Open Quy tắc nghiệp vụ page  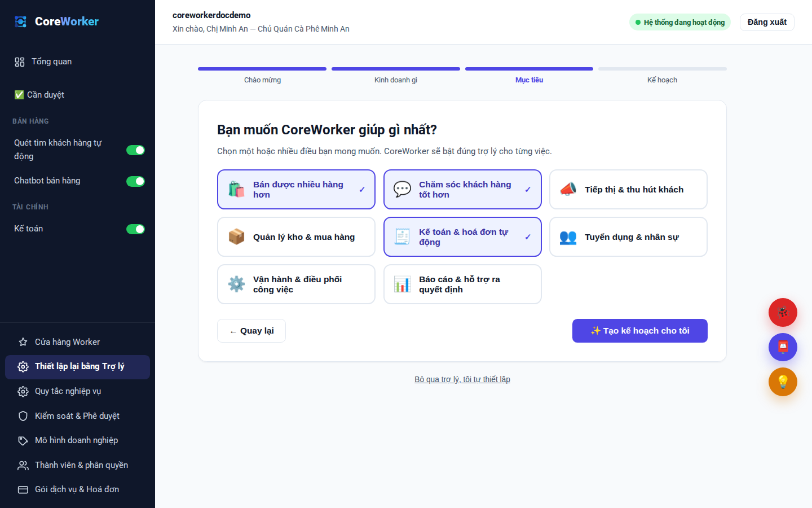pyautogui.click(x=77, y=392)
